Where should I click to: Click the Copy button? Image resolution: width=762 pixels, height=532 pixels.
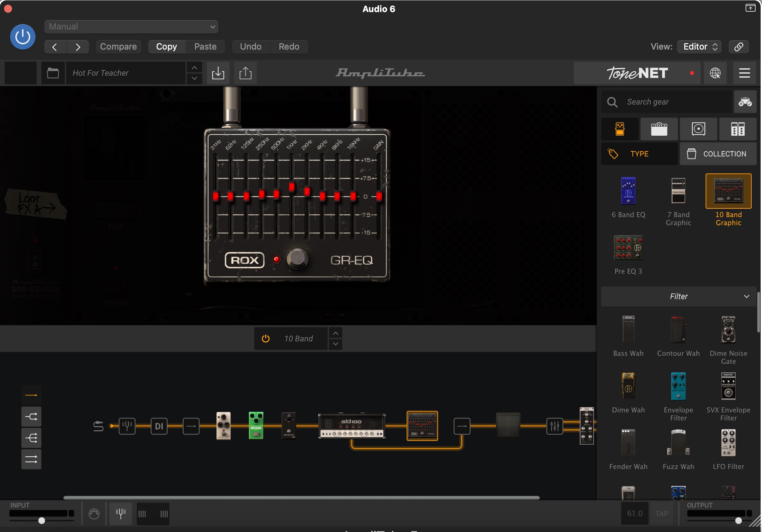pyautogui.click(x=167, y=47)
